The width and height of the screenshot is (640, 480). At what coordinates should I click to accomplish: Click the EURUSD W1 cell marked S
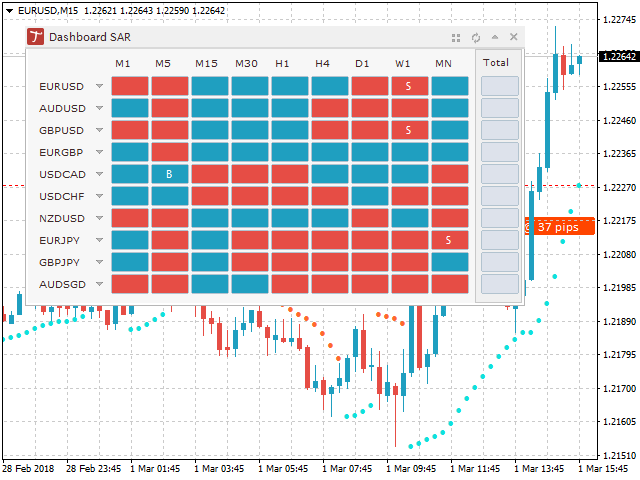pos(410,86)
